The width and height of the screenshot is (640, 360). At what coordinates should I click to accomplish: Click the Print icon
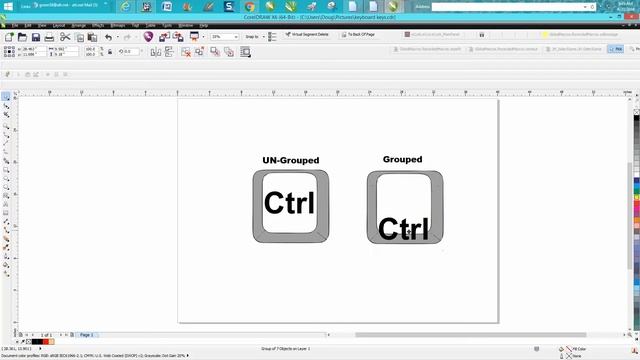[49, 38]
